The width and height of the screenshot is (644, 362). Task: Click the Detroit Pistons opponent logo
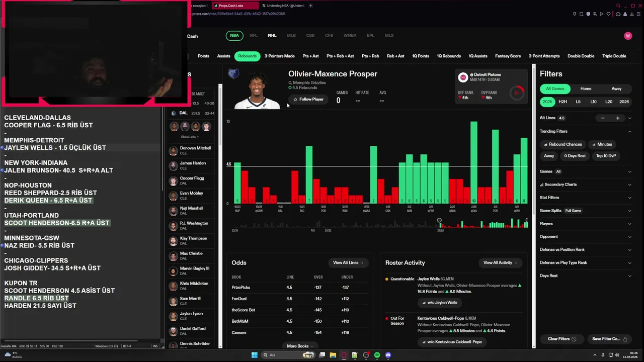[463, 77]
